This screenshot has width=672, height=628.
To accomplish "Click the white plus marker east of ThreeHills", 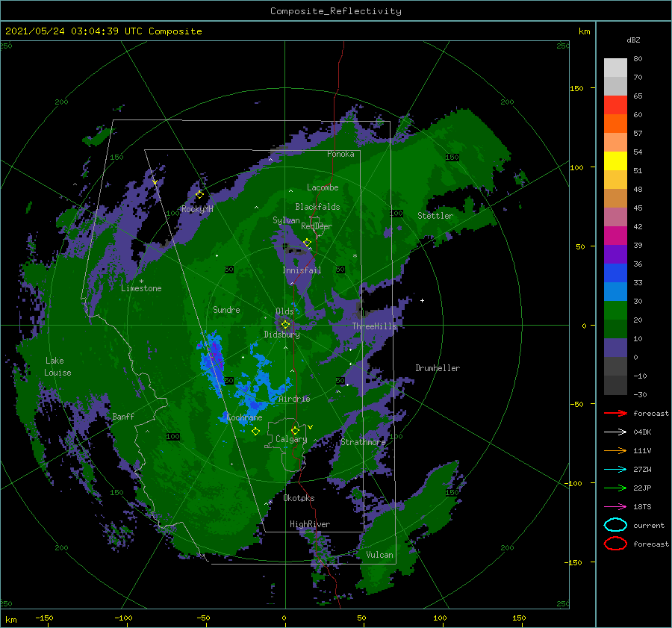I will point(422,300).
